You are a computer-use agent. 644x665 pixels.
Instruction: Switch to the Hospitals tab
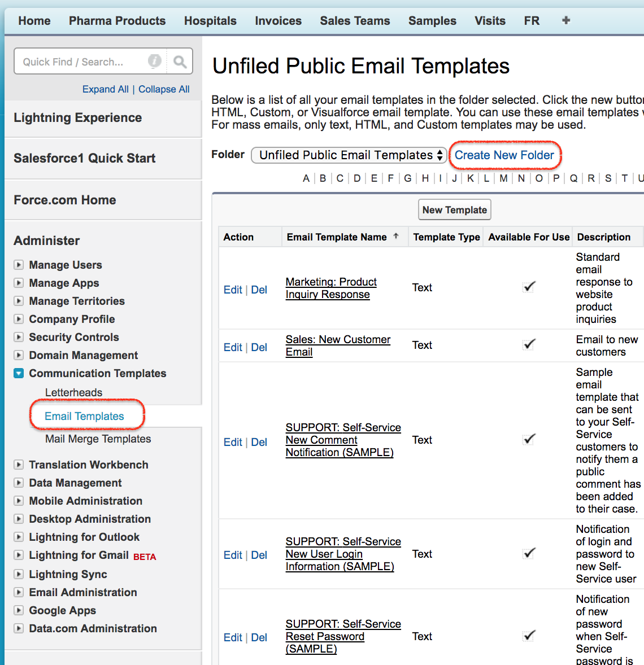tap(210, 21)
